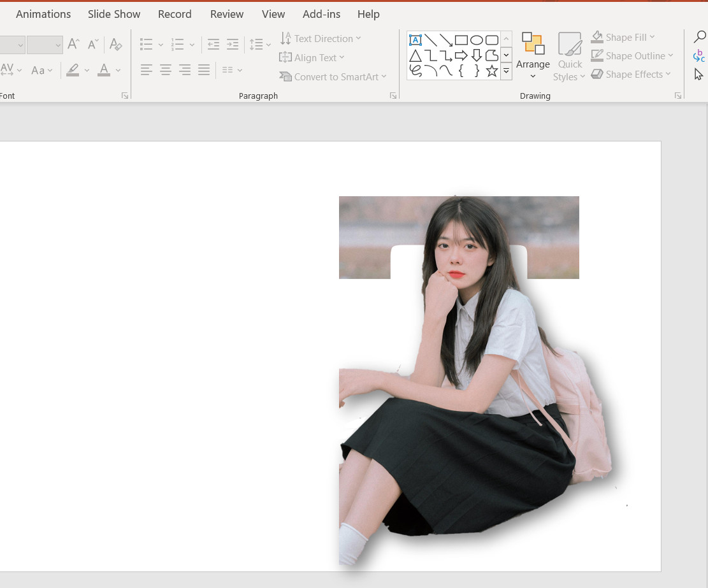Apply the font color A button
Screen dimensions: 708x588
pyautogui.click(x=104, y=70)
